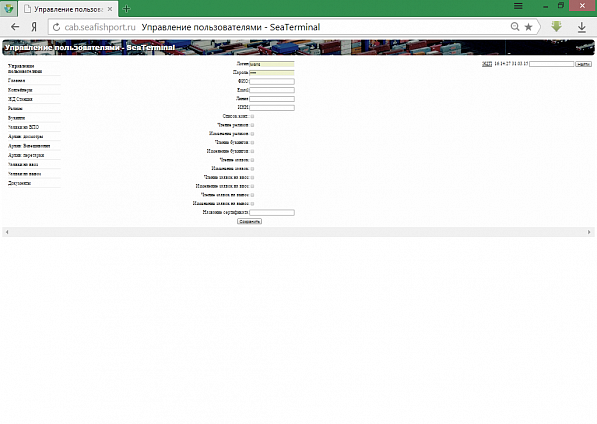Open the browser hamburger menu
Screen dimensions: 597x424
pos(518,6)
